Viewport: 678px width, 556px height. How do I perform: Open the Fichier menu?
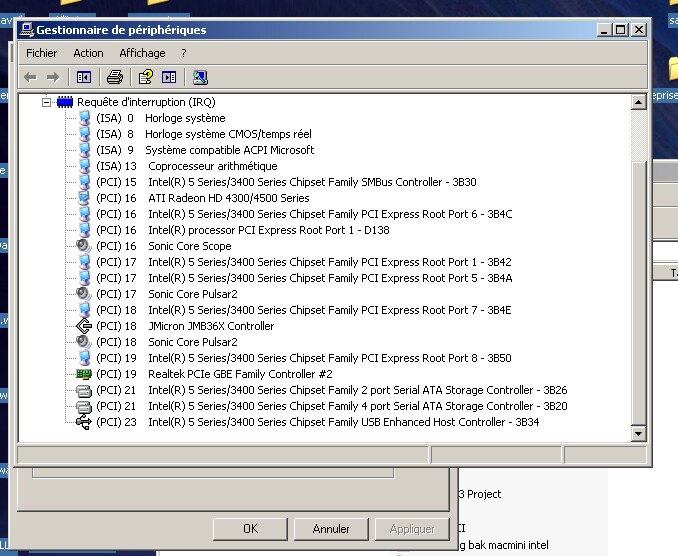(x=42, y=53)
